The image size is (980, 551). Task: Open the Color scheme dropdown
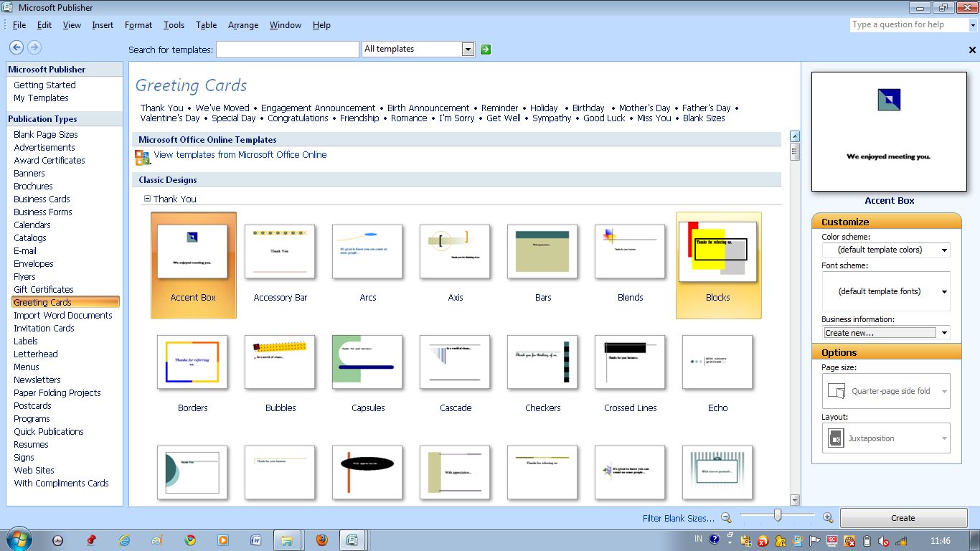(x=944, y=250)
